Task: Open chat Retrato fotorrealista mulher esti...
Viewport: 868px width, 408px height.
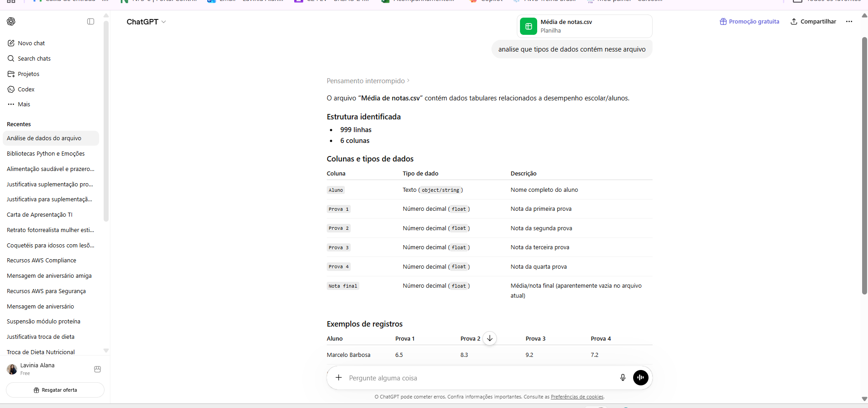Action: point(51,230)
